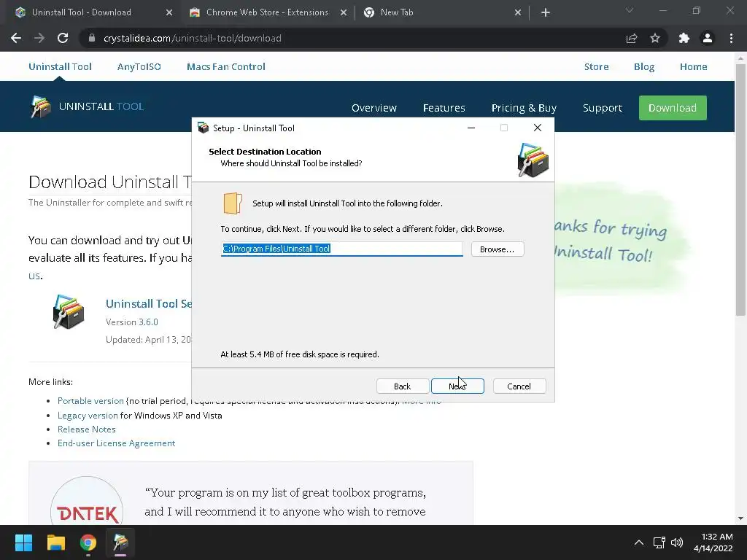Open the Portable version link
Image resolution: width=747 pixels, height=560 pixels.
90,401
